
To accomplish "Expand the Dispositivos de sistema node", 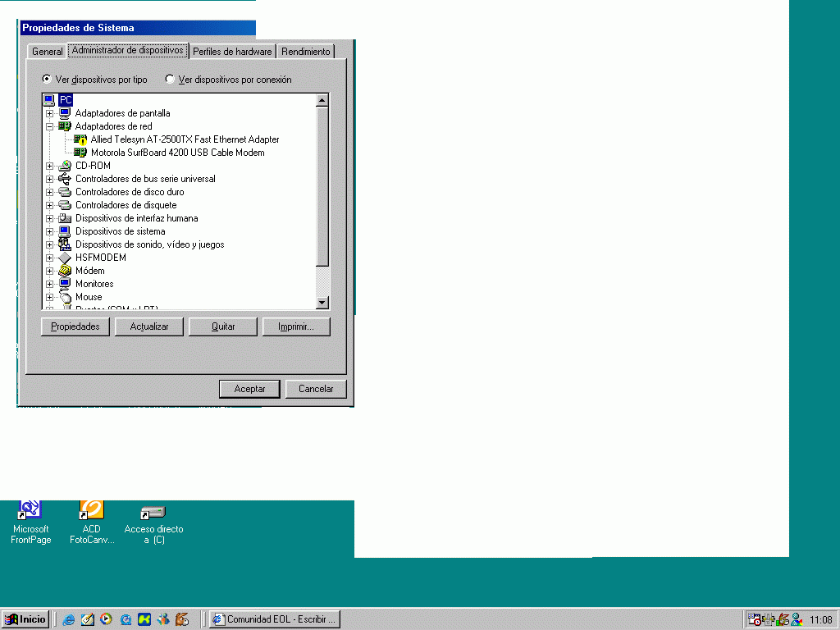I will [49, 232].
